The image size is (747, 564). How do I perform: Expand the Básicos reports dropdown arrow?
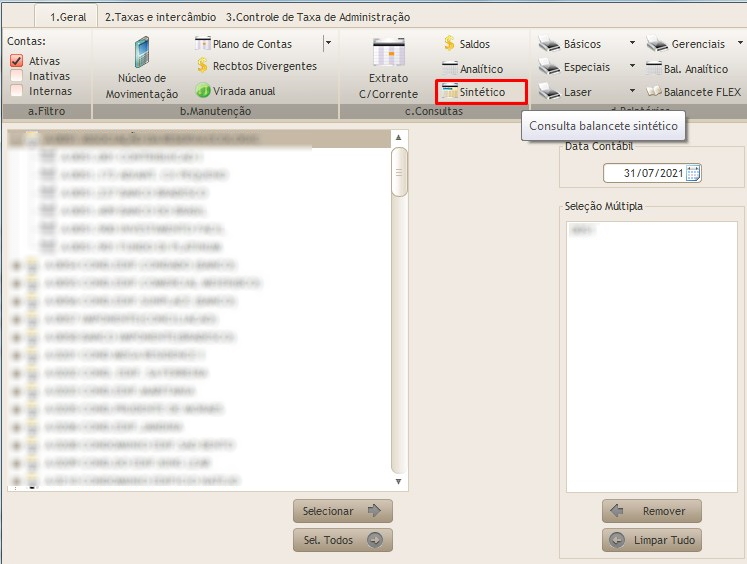[632, 44]
